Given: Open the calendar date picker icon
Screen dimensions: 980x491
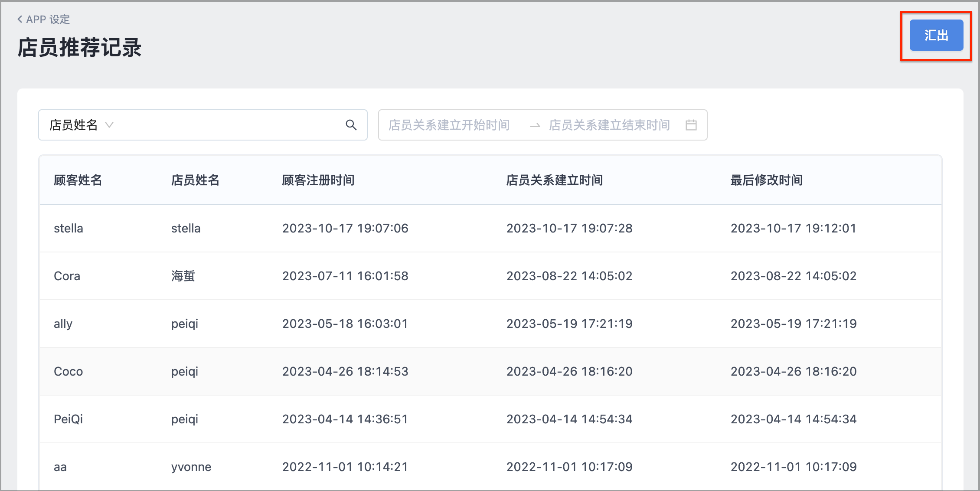Looking at the screenshot, I should 691,125.
